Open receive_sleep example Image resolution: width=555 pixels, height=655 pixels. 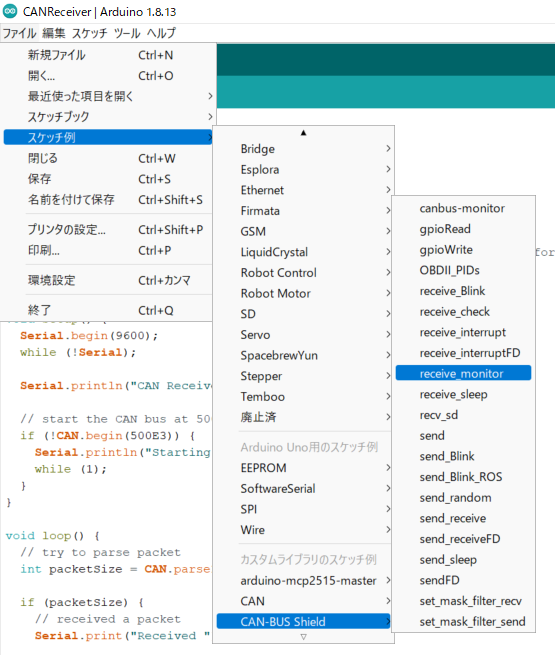point(464,394)
